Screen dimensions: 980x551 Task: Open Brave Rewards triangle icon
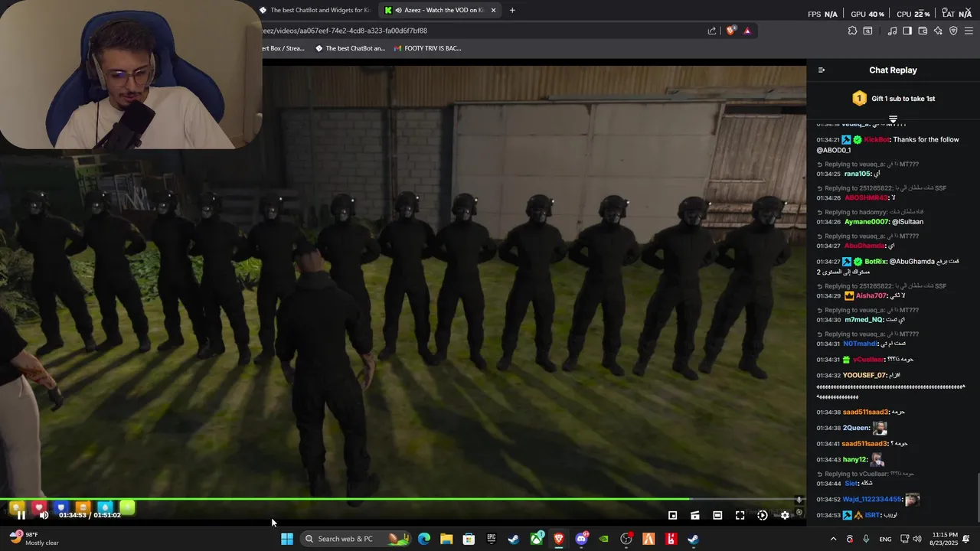click(x=747, y=31)
